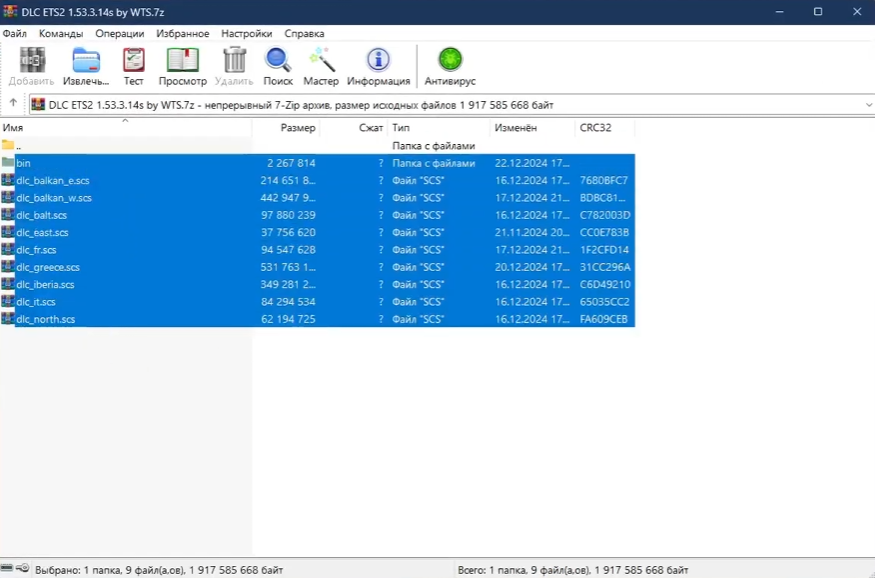Screen dimensions: 875x578
Task: Click size value 97 880 239
Action: (288, 215)
